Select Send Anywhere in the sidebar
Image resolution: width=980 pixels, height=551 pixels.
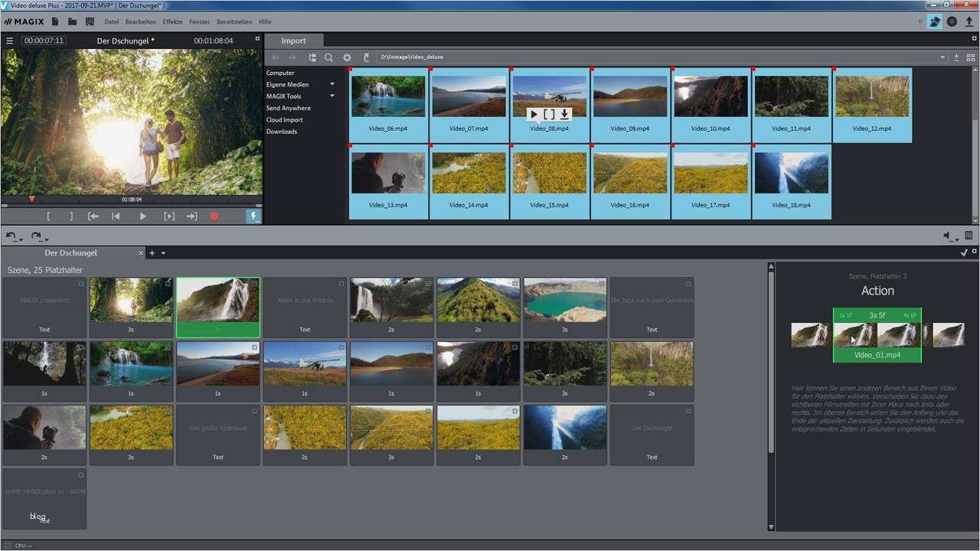point(289,108)
